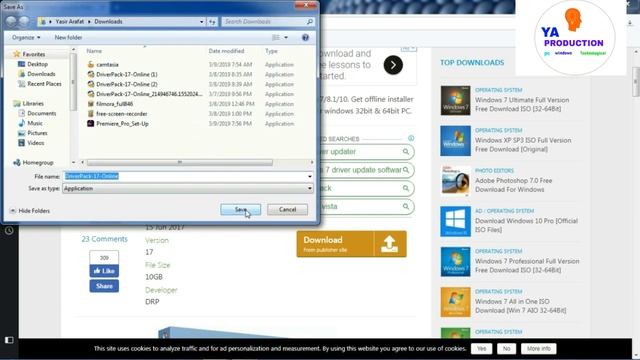Click the Download from publisher site button

coord(351,244)
